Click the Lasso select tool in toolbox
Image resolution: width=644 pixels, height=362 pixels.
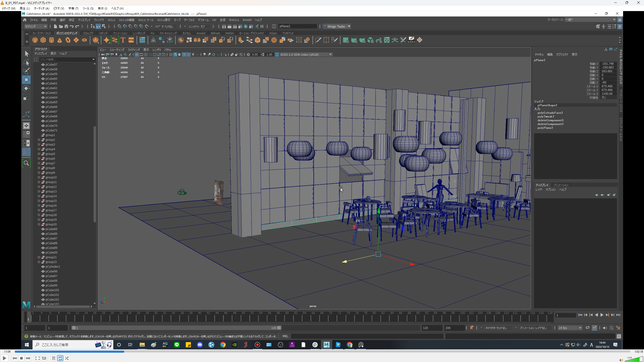pyautogui.click(x=26, y=62)
